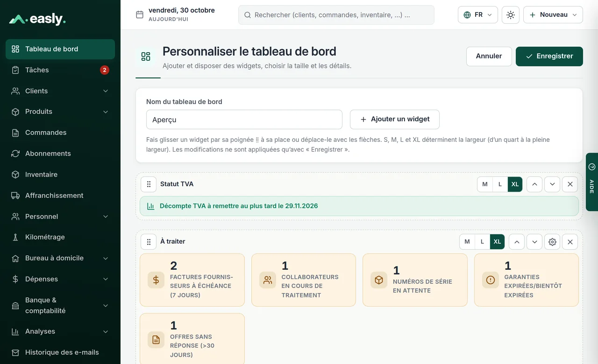Grab the À traiter drag handle
The image size is (598, 364).
pyautogui.click(x=149, y=242)
